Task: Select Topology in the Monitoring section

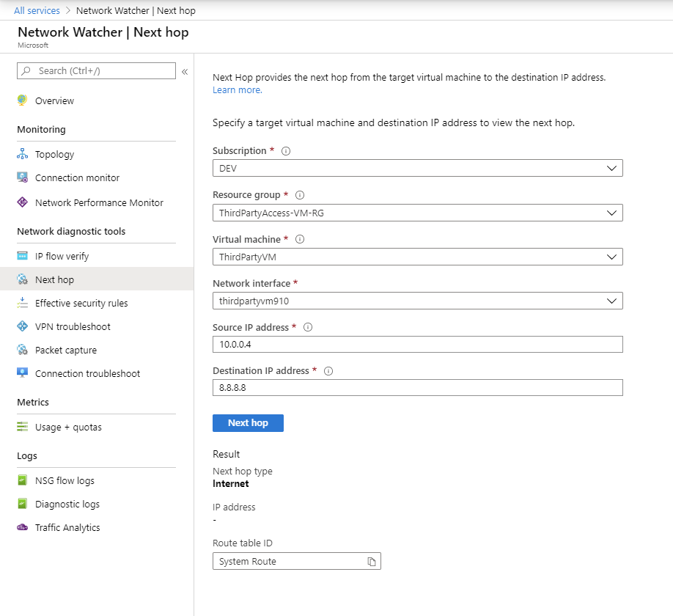Action: [97, 154]
